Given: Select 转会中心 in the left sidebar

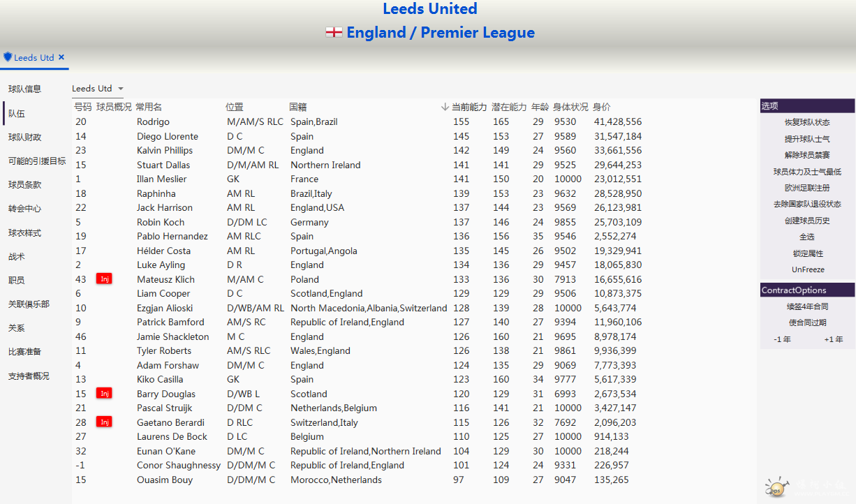Looking at the screenshot, I should tap(24, 209).
